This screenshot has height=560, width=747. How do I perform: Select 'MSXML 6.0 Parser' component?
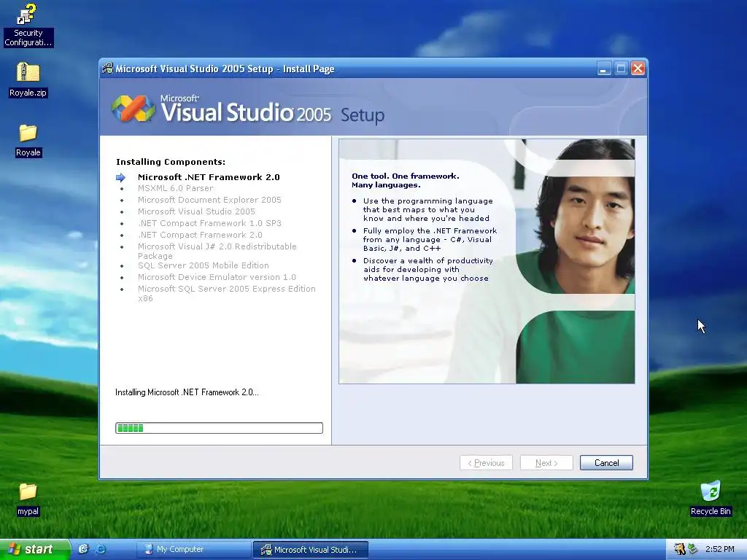[175, 188]
